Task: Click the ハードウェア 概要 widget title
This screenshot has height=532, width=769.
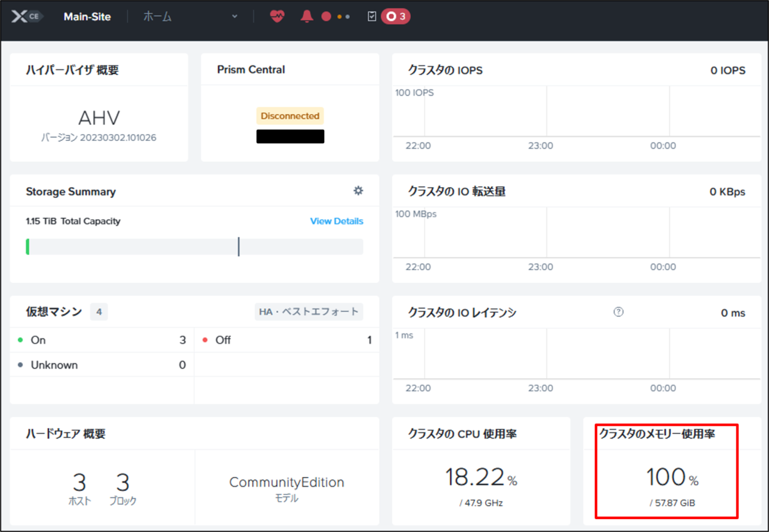Action: (x=65, y=434)
